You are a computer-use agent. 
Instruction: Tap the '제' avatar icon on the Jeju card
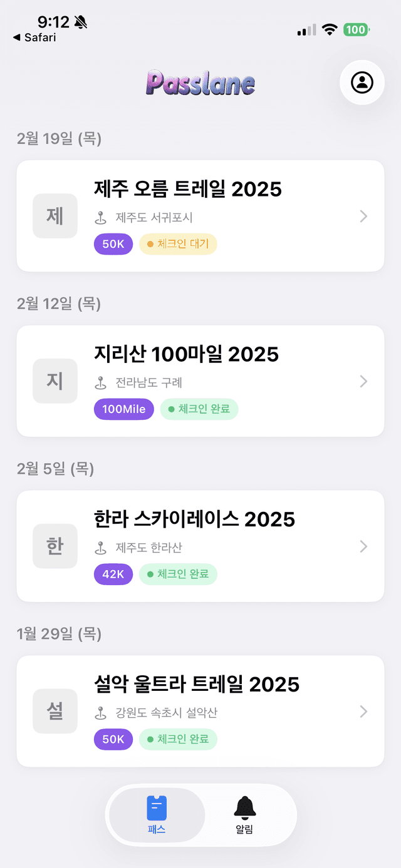point(55,216)
